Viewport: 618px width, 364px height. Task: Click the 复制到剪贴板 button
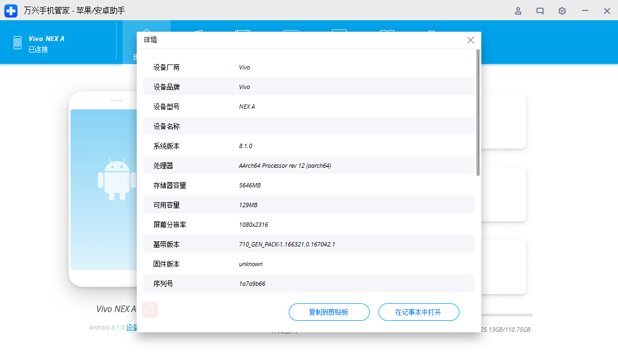tap(329, 312)
